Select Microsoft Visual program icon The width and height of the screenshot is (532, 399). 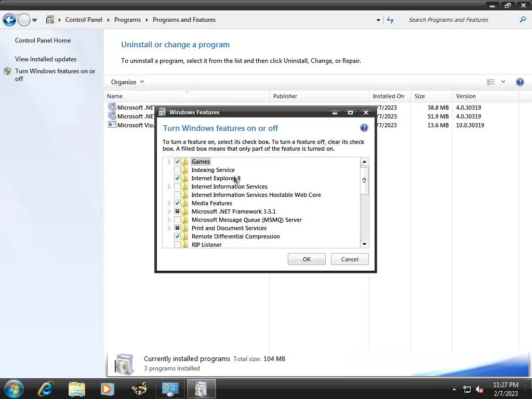[x=112, y=125]
